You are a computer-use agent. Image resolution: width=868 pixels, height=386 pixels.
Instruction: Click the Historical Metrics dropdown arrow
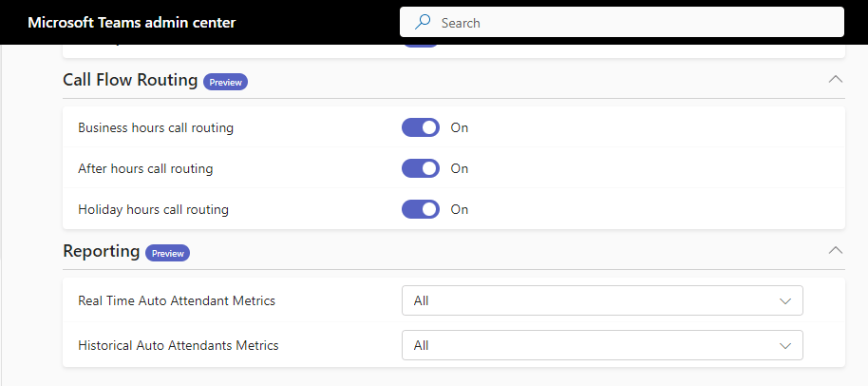point(785,345)
